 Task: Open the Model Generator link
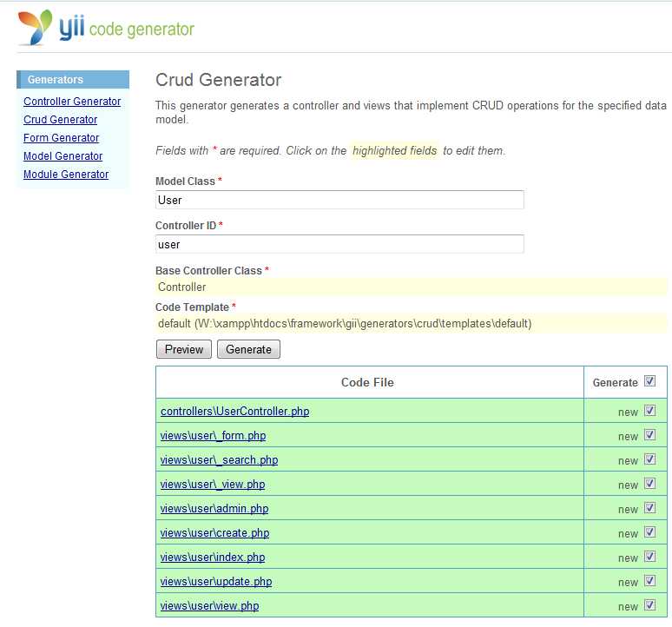pyautogui.click(x=63, y=156)
